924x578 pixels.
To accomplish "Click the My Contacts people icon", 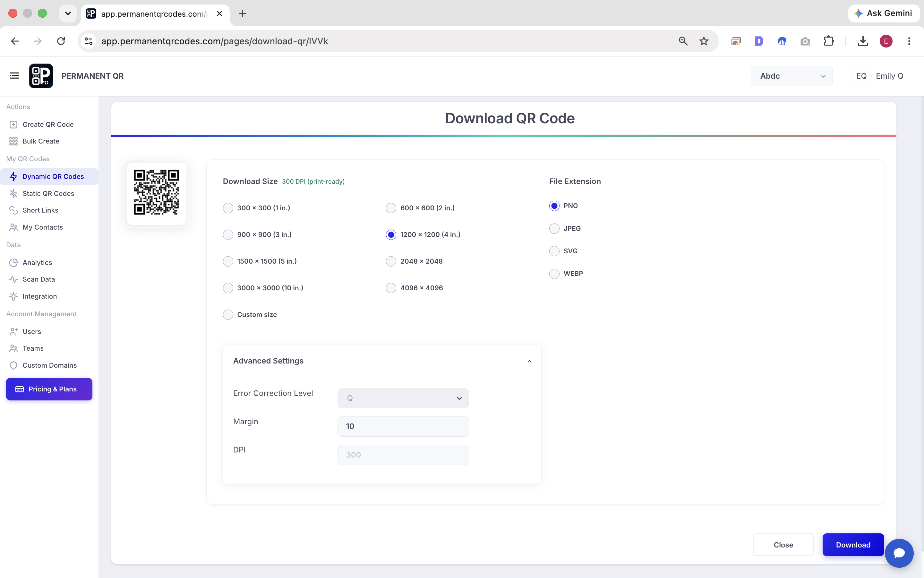I will point(13,227).
